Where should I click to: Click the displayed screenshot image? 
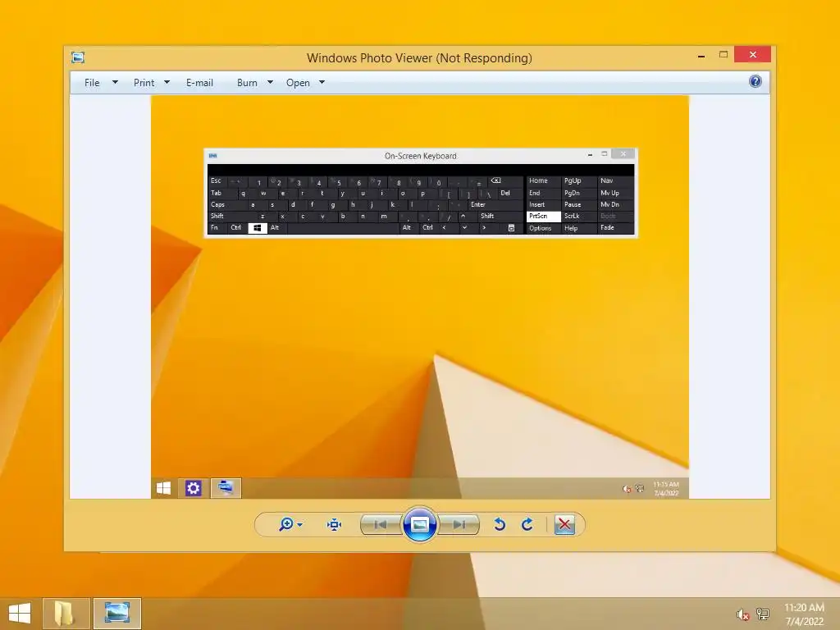(x=420, y=297)
